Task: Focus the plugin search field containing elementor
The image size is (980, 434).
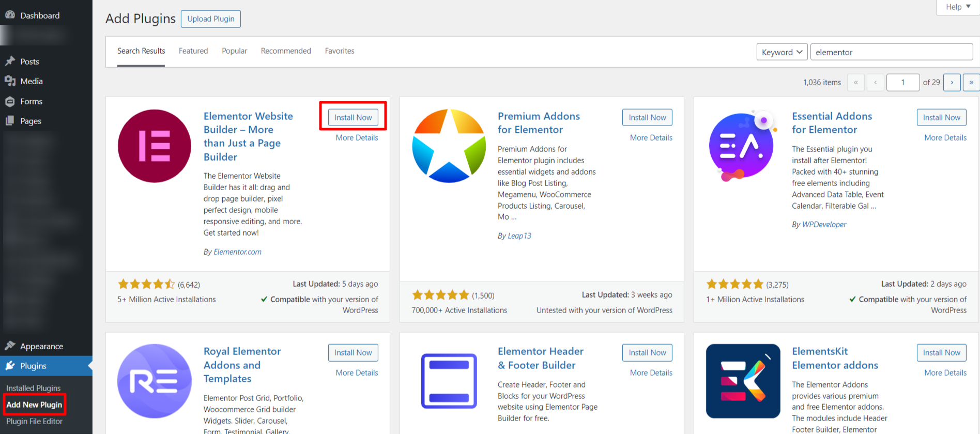Action: (x=892, y=52)
